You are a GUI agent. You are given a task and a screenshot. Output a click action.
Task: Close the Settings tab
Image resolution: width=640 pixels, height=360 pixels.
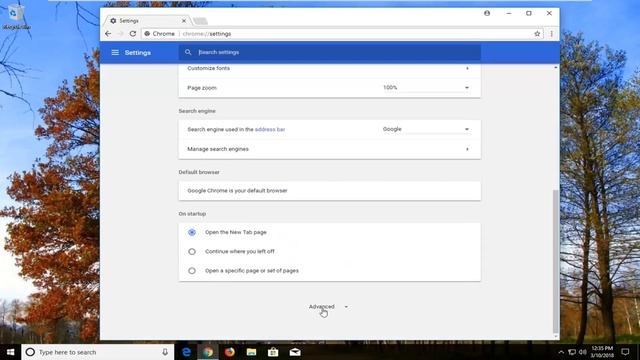tap(184, 21)
